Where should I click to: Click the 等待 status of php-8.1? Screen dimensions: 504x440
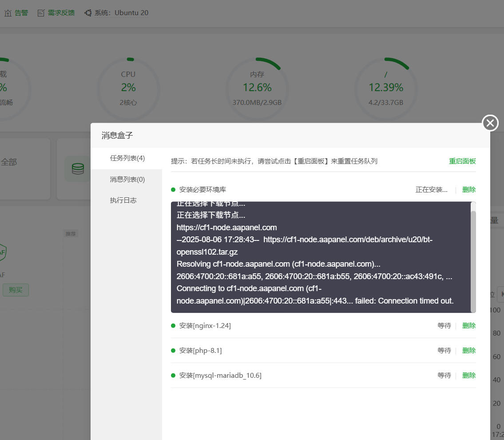(x=444, y=351)
